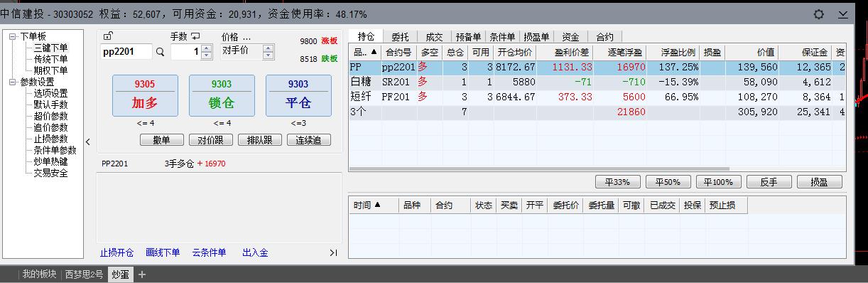The height and width of the screenshot is (283, 868).
Task: Open the 合约 tab
Action: tap(604, 37)
